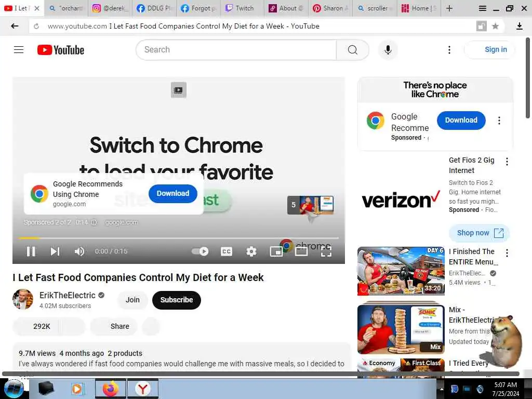Open Firefox from taskbar
532x399 pixels.
click(x=111, y=389)
